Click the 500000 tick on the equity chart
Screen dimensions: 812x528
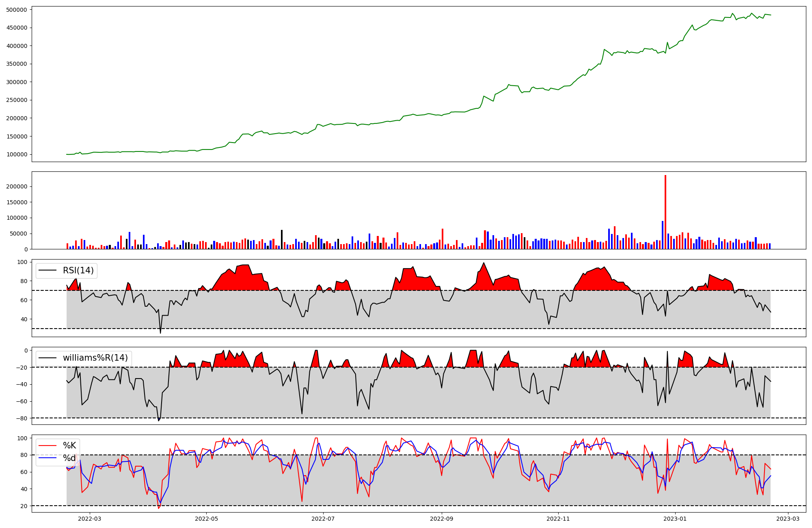[x=17, y=10]
